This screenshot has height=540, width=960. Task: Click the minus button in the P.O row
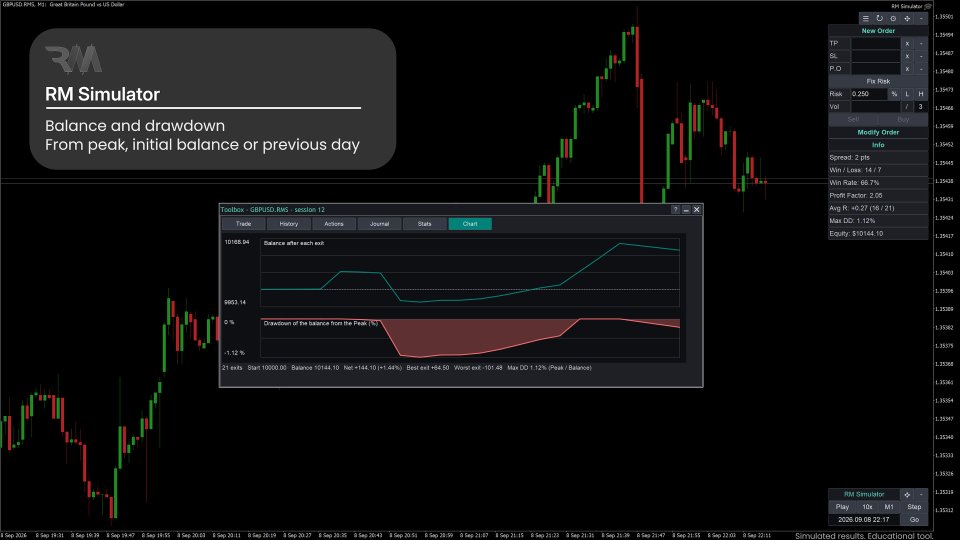coord(921,69)
